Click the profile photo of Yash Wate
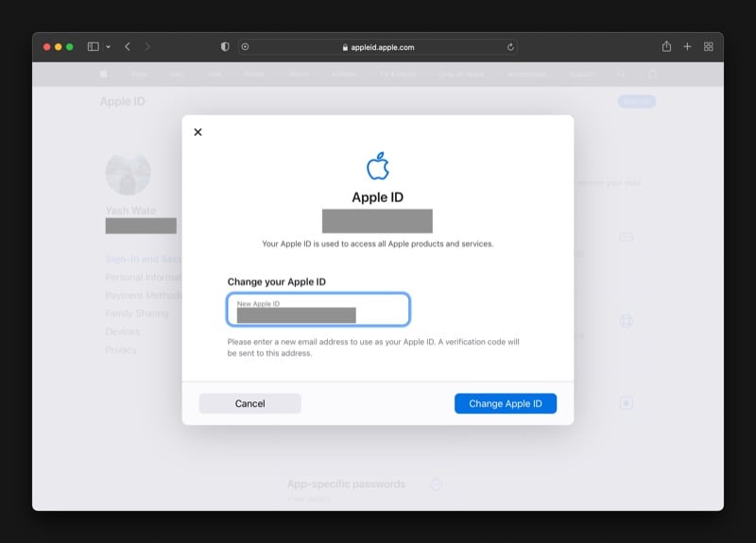Screen dimensions: 756x543 128,173
